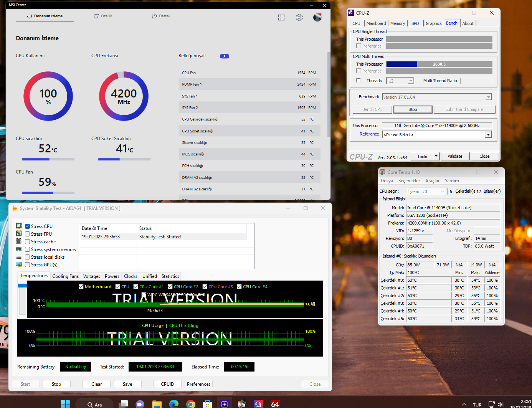Open MSI Center grid view icon

click(281, 18)
